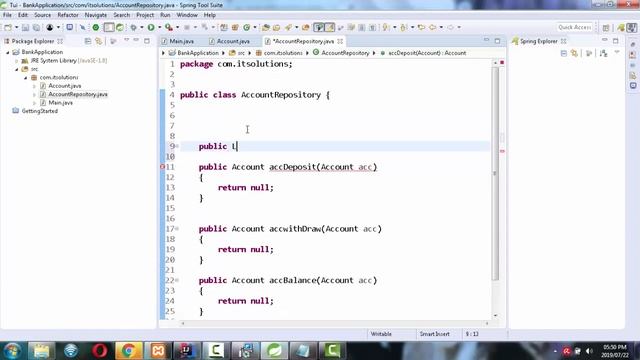This screenshot has width=640, height=360.
Task: Close the AccountRepository.java editor tab
Action: point(340,41)
